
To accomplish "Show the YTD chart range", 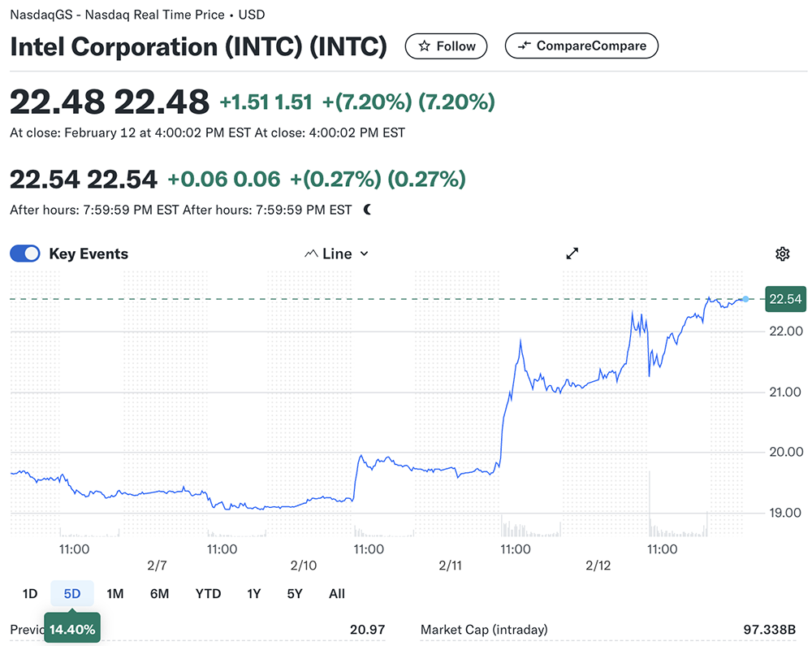I will (x=208, y=594).
